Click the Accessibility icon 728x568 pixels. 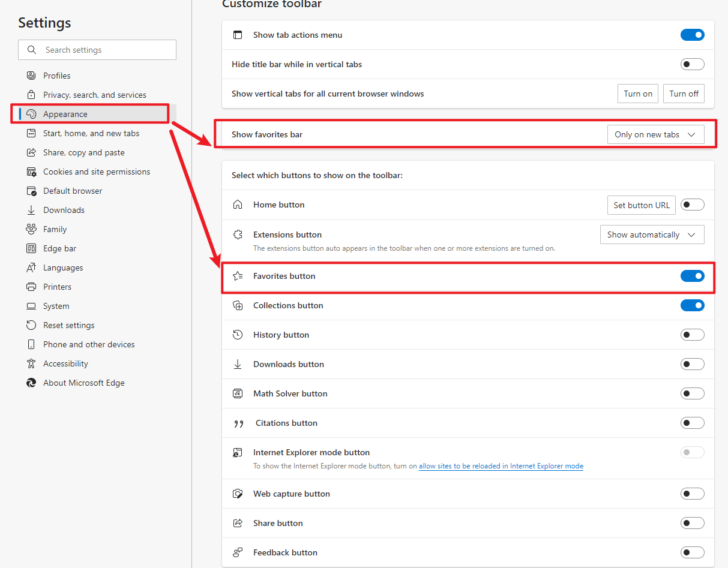31,363
